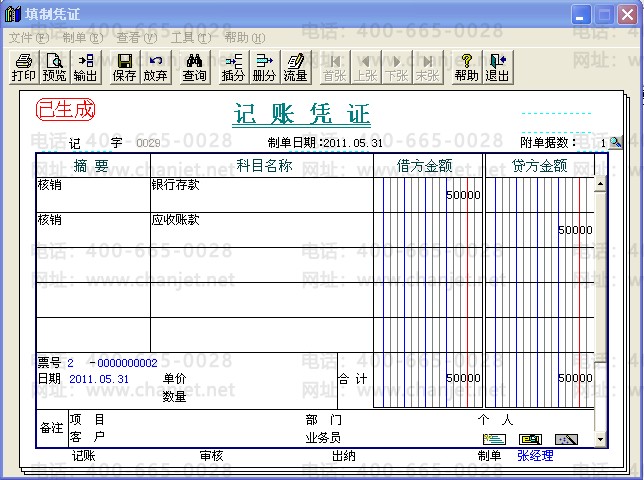
Task: Click the magnifier icon beside 附单据数
Action: [615, 143]
